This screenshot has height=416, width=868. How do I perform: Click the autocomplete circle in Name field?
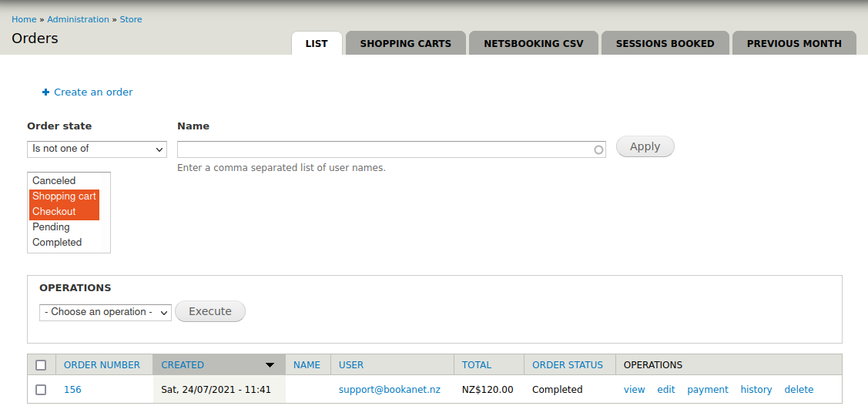tap(598, 150)
